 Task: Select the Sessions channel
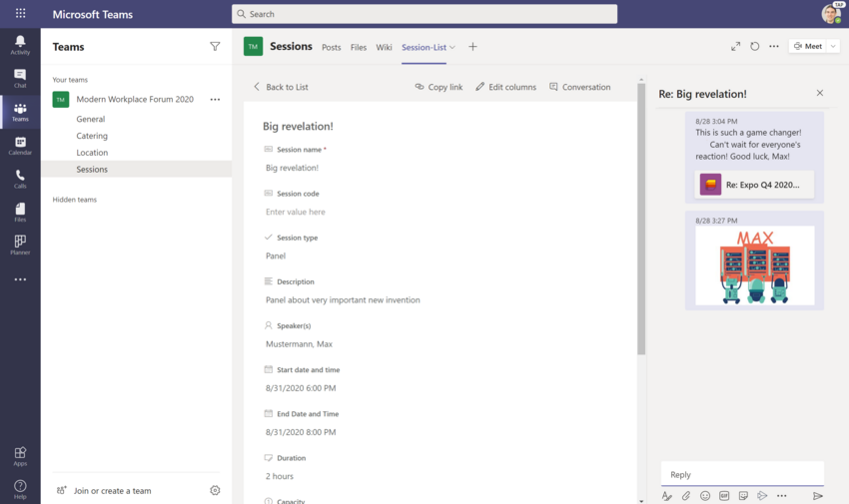pos(137,170)
